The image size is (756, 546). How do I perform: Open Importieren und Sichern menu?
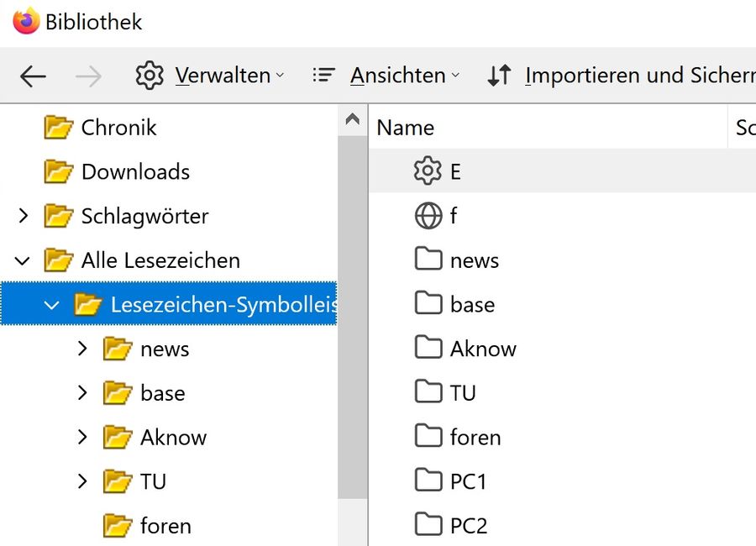(x=622, y=76)
